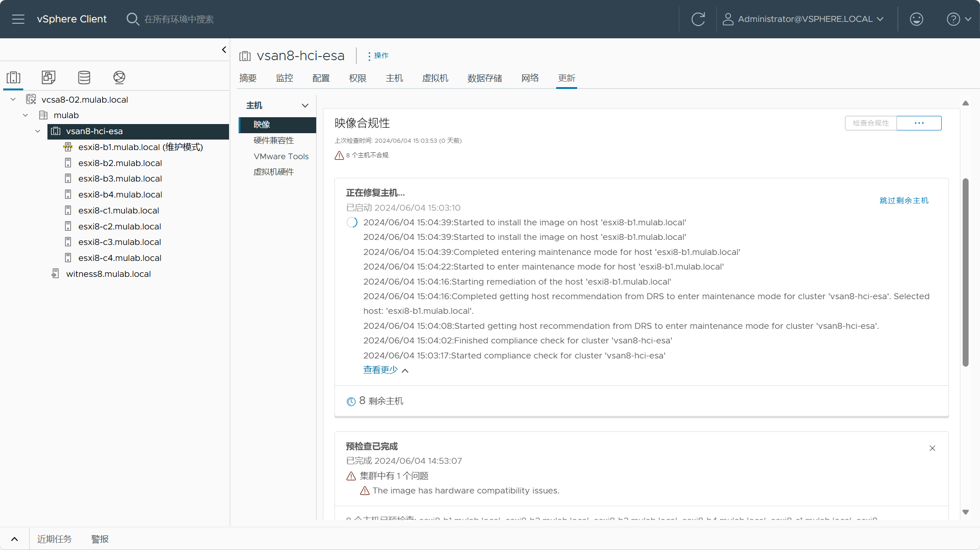
Task: Select VMware Tools in side menu
Action: (x=281, y=156)
